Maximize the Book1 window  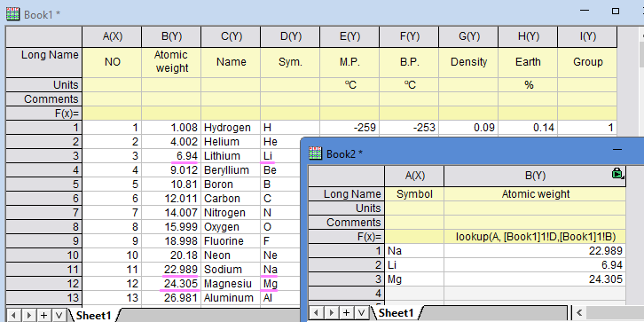[616, 12]
